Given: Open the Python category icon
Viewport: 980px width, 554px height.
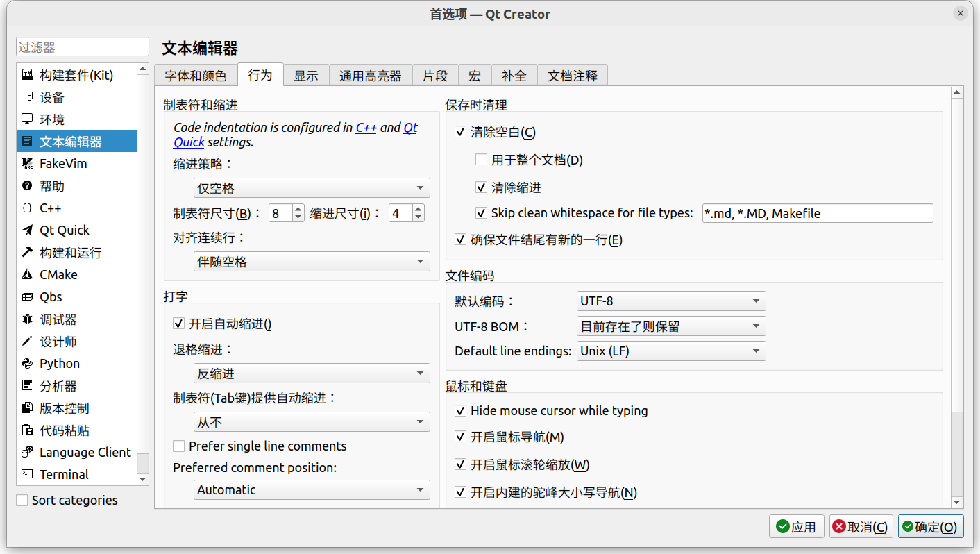Looking at the screenshot, I should coord(27,364).
